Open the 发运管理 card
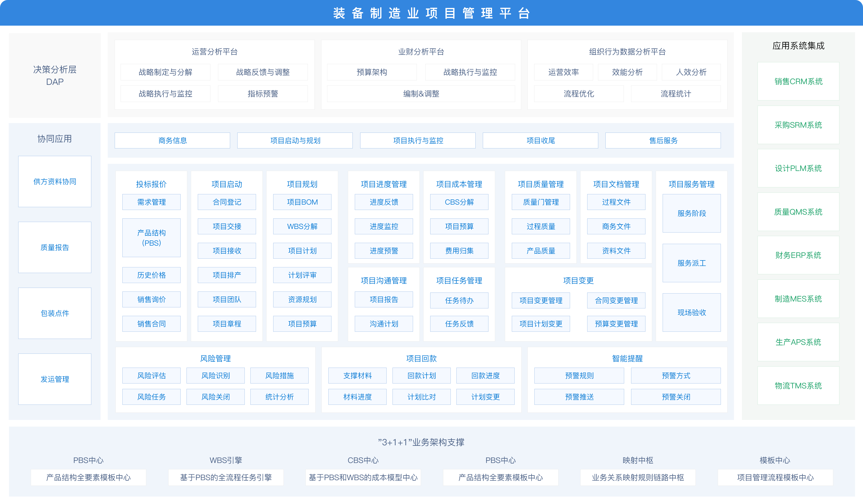Screen dimensions: 863x504 55,379
